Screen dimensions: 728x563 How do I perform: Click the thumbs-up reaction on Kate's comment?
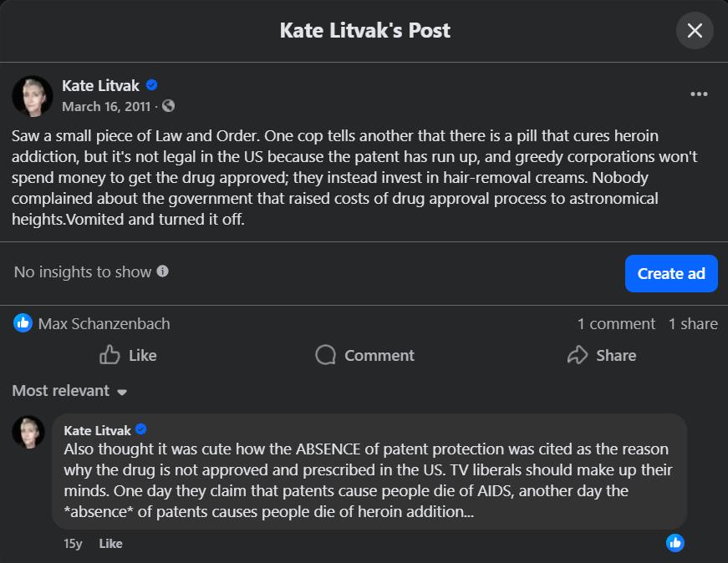click(x=675, y=543)
